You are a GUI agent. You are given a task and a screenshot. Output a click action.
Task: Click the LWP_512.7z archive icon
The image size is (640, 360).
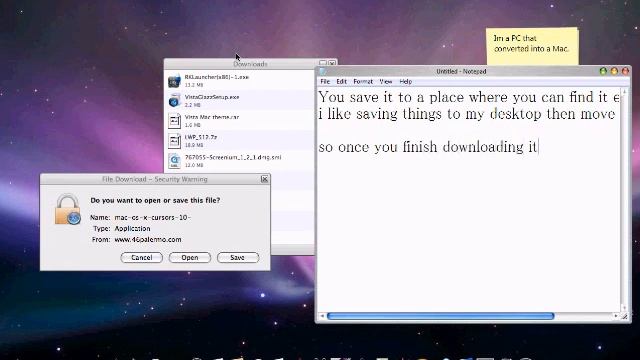coord(174,141)
